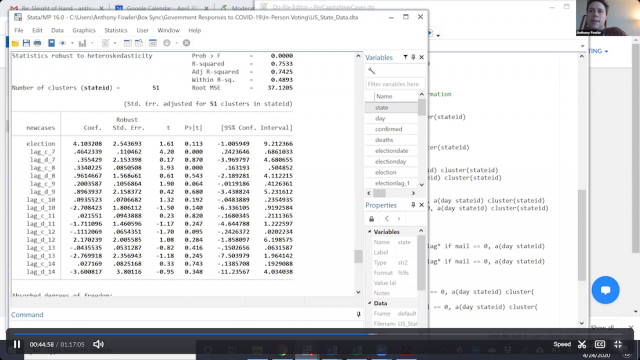Click the Print icon in the toolbar
Viewport: 640px width, 360px height.
[x=38, y=43]
